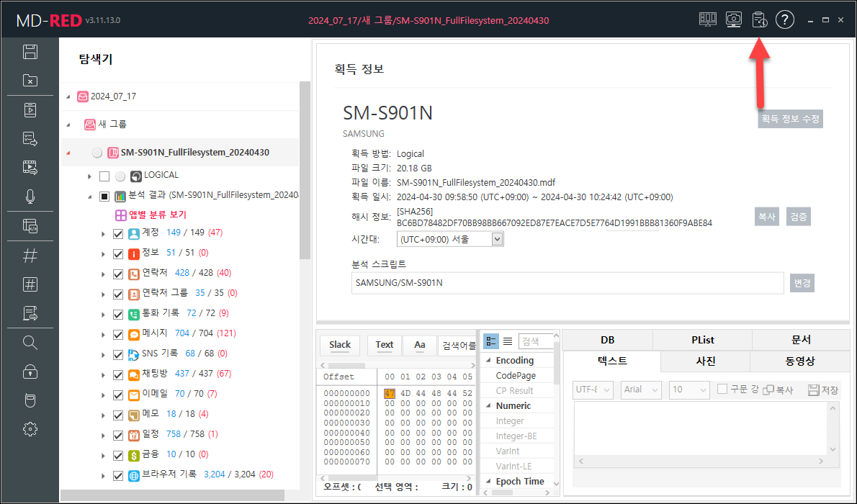Click the plain hash sidebar icon

coord(30,256)
